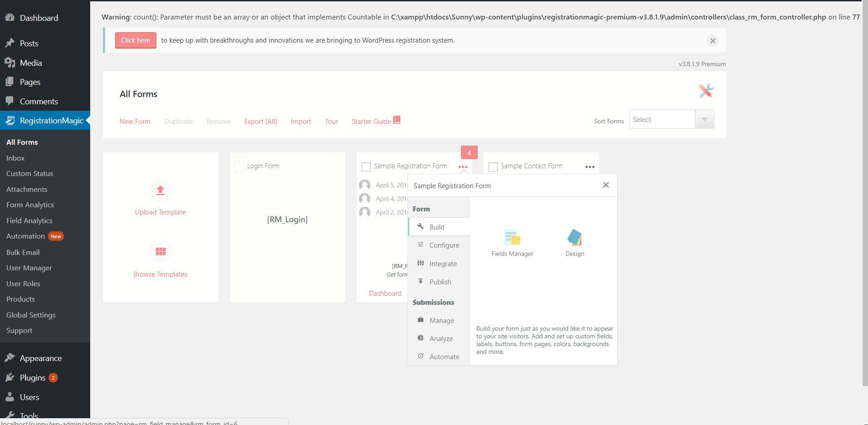
Task: Click the Browse Templates grid icon
Action: [160, 251]
